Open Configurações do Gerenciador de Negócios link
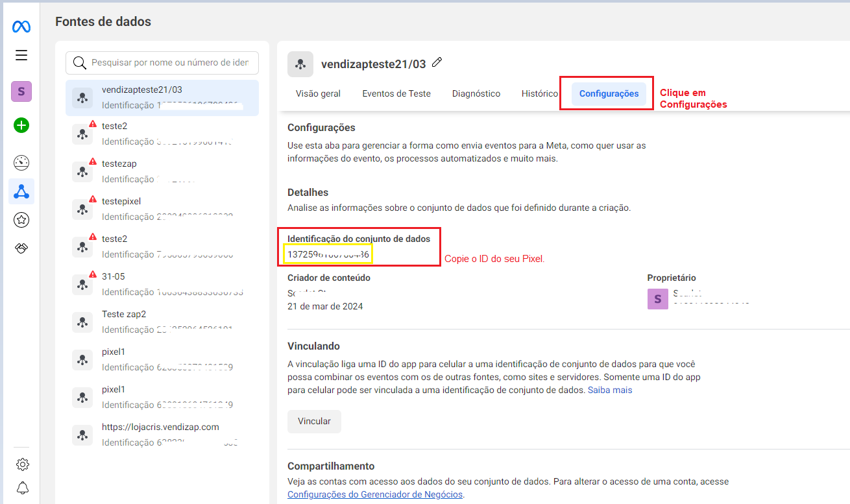Screen dimensions: 850x504 click(x=375, y=494)
